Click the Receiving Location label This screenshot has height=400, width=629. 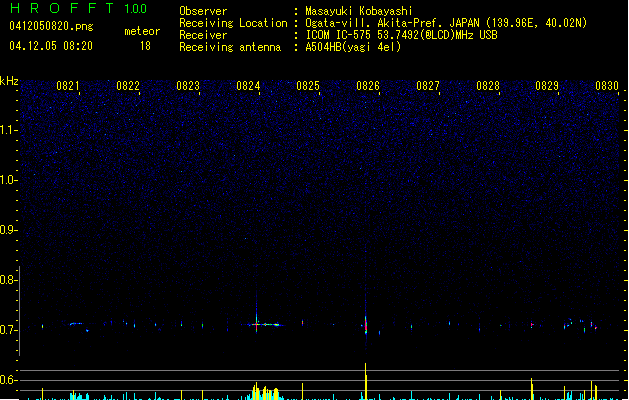[x=233, y=23]
